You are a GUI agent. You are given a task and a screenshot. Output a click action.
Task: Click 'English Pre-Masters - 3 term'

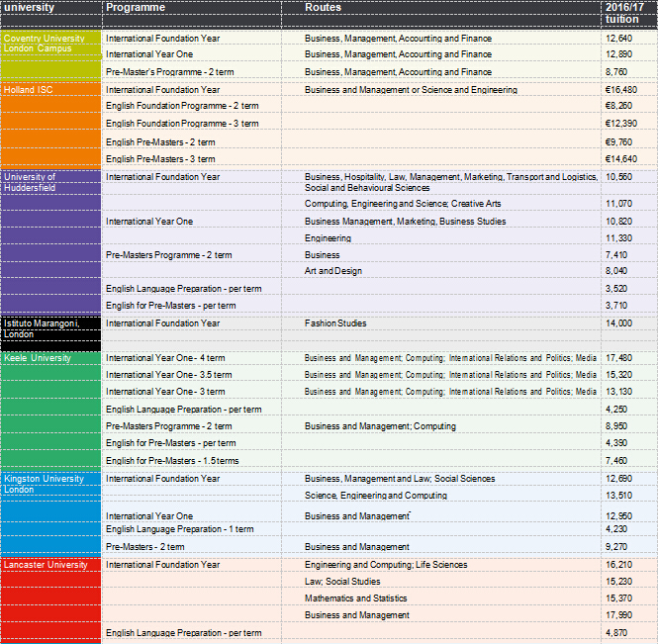[160, 159]
